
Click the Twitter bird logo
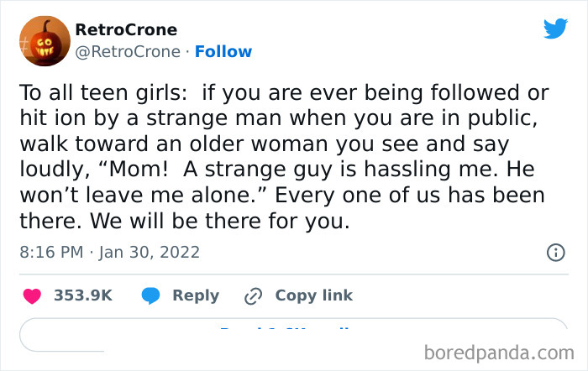coord(555,29)
